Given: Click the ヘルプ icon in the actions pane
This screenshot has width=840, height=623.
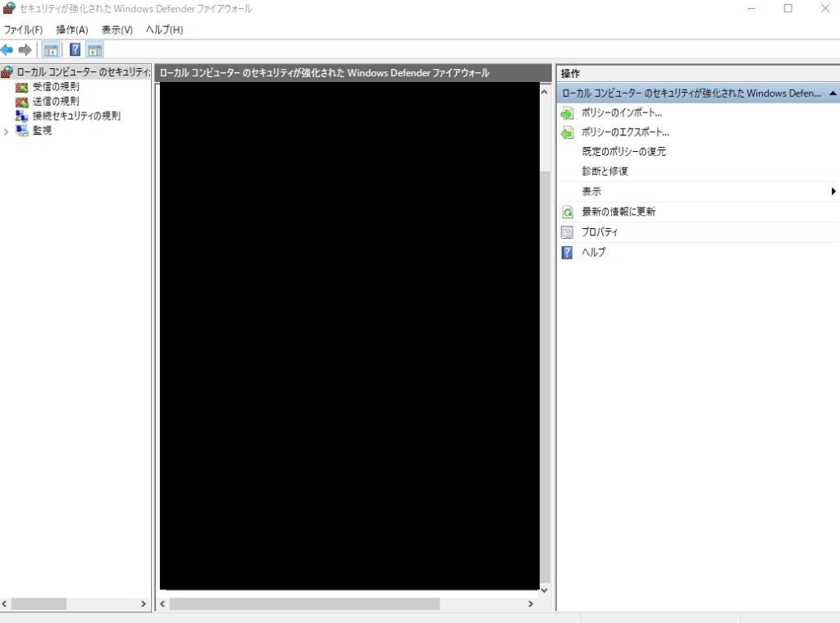Looking at the screenshot, I should click(567, 252).
